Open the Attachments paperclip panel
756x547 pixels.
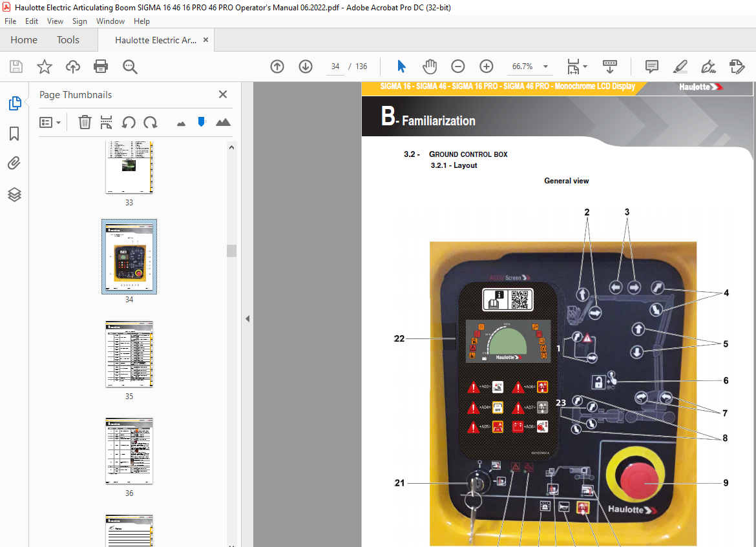(14, 163)
